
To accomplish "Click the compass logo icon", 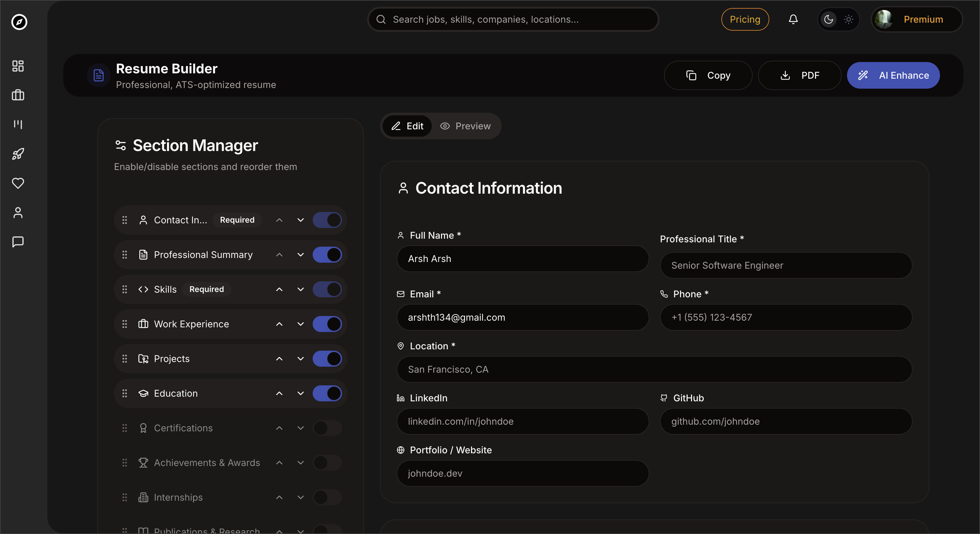I will click(x=19, y=22).
